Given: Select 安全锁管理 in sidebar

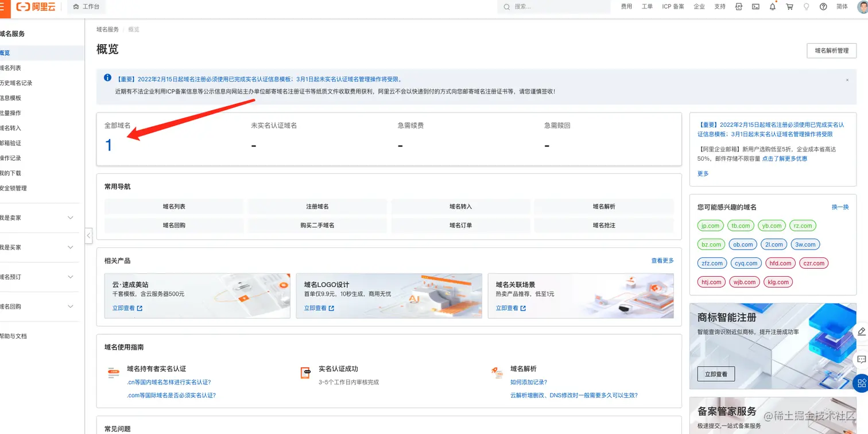Looking at the screenshot, I should [13, 188].
